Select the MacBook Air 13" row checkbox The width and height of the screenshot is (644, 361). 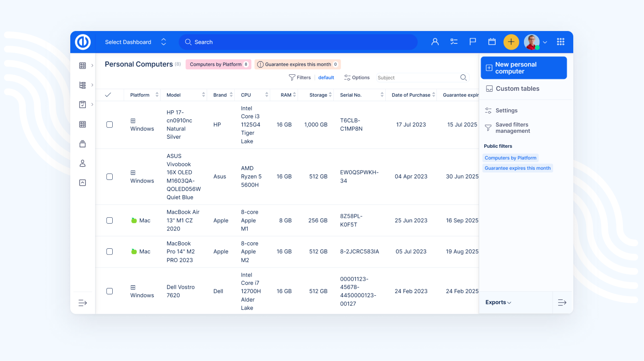tap(110, 220)
